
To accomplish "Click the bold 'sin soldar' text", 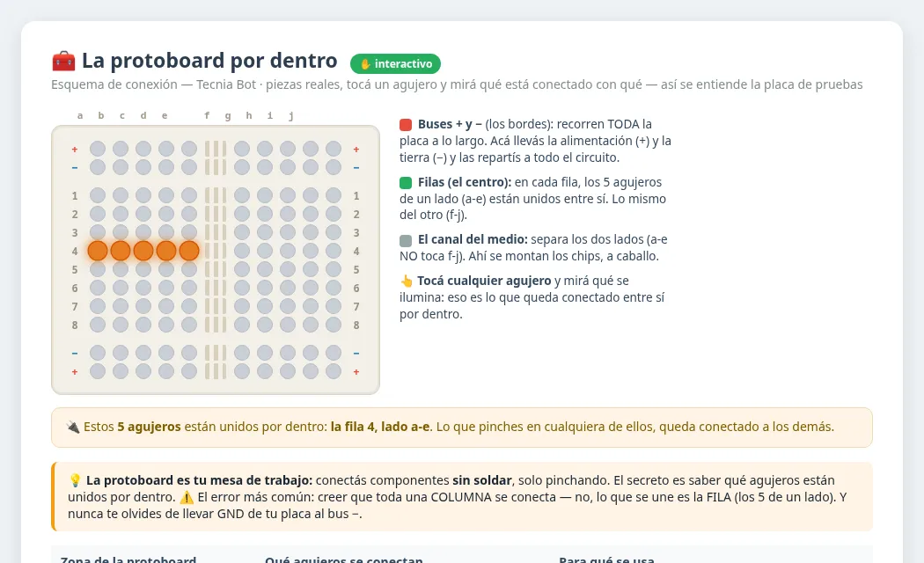I will coord(482,480).
